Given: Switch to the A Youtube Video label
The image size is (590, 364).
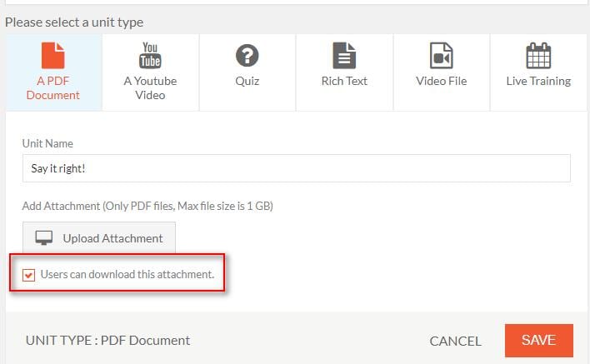Looking at the screenshot, I should [x=150, y=88].
